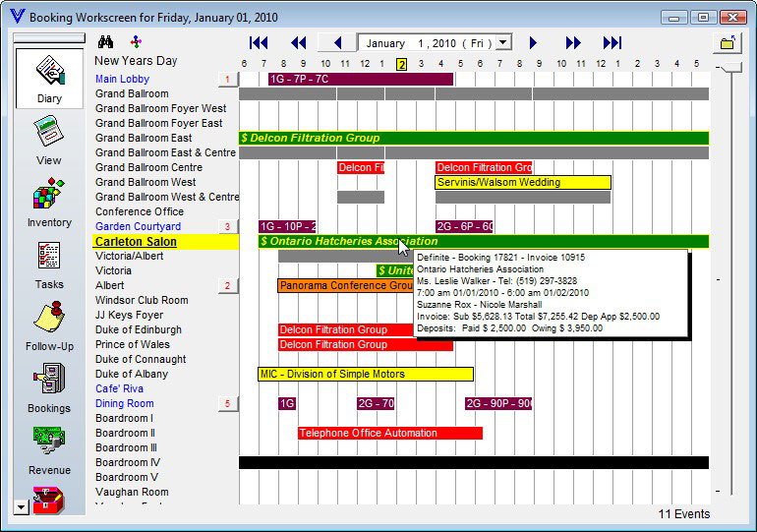
Task: Expand Main Lobby using its number 1 button
Action: click(227, 80)
